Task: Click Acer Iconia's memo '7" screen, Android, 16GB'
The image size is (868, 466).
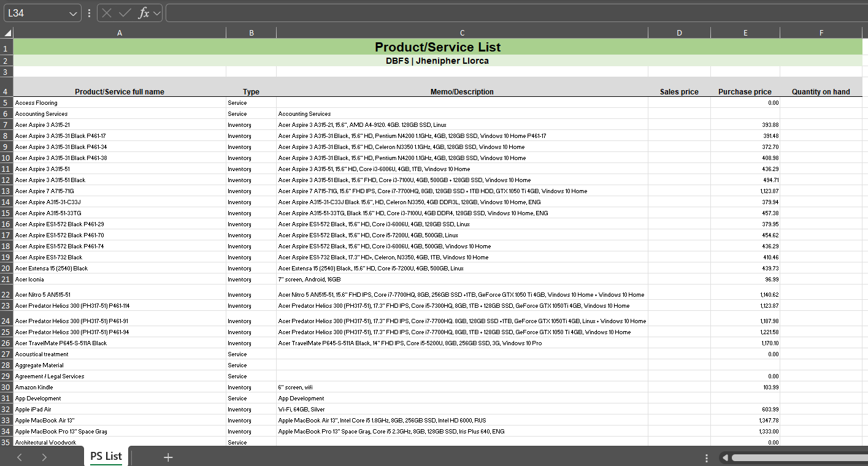Action: [x=462, y=280]
